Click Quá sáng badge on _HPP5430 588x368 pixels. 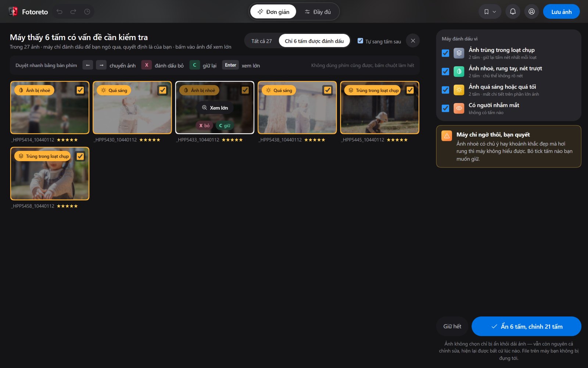click(114, 90)
